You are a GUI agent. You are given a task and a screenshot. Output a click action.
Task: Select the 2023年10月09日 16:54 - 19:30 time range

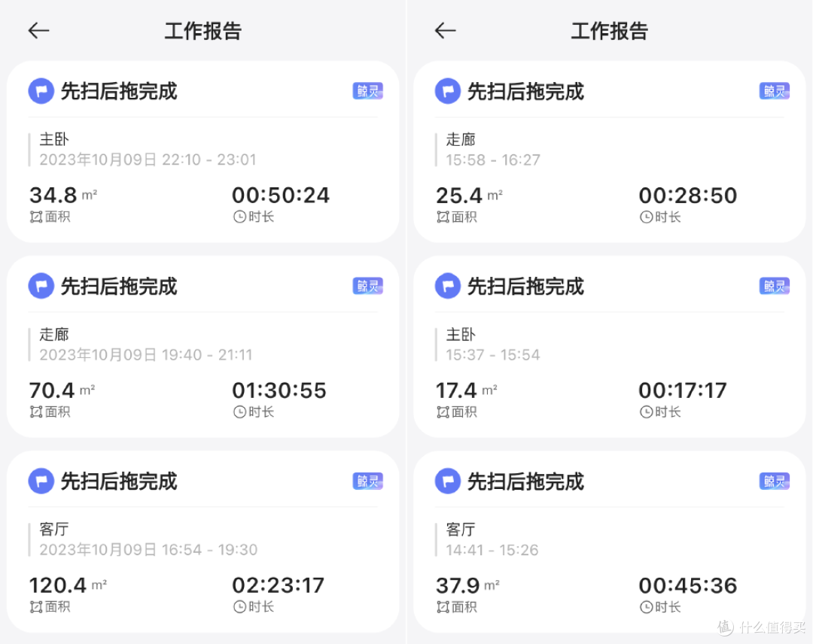point(148,550)
